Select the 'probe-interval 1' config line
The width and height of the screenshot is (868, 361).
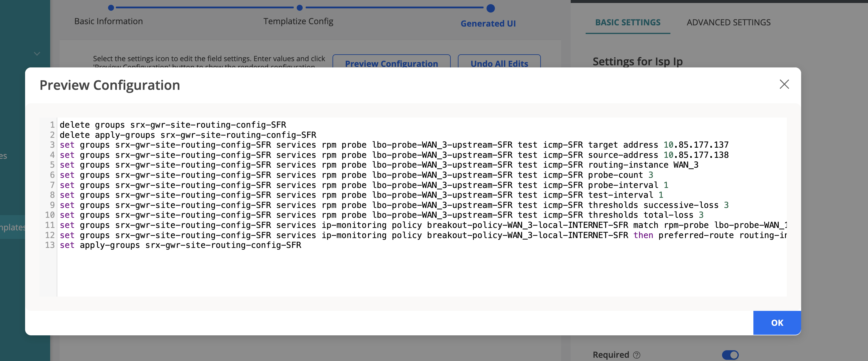point(364,185)
